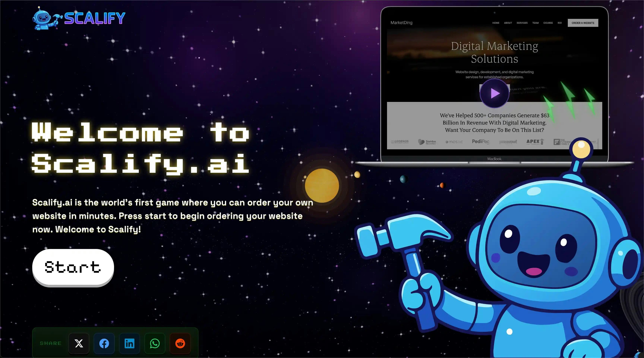
Task: Share the page on X
Action: tap(79, 344)
